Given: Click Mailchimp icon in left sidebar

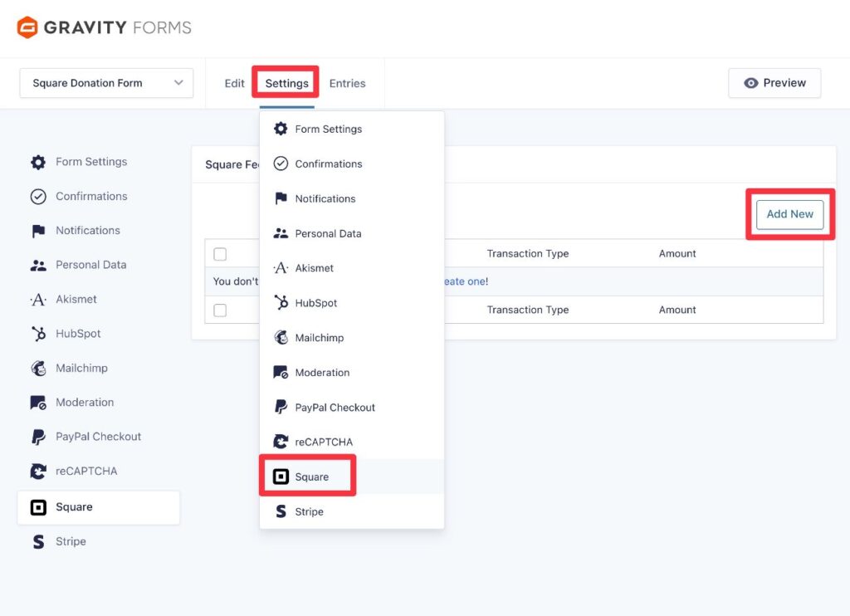Looking at the screenshot, I should (x=38, y=369).
